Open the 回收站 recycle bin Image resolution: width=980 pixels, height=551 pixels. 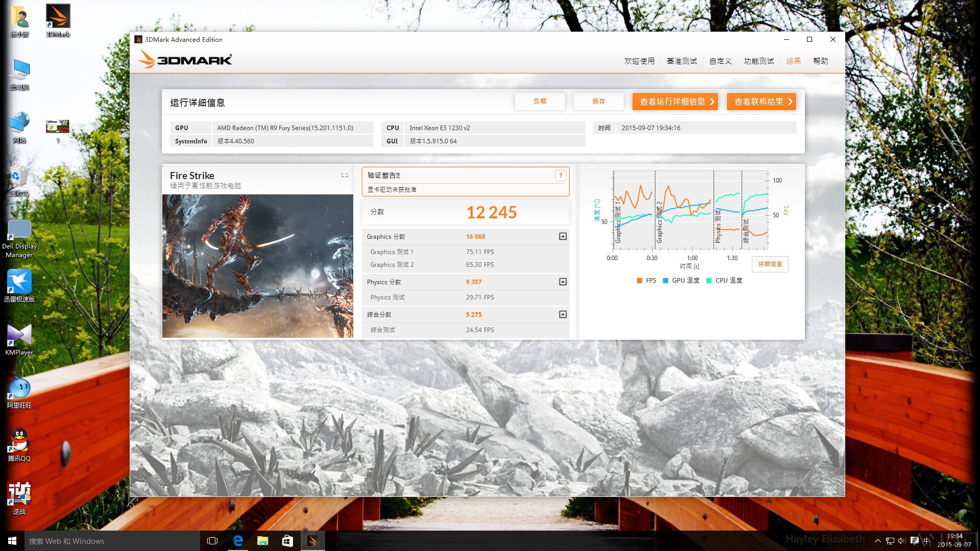(x=19, y=181)
